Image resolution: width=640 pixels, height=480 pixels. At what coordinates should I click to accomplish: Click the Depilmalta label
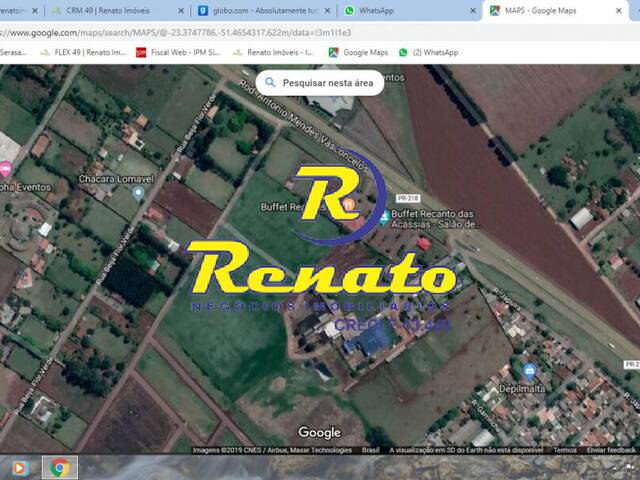tap(522, 389)
